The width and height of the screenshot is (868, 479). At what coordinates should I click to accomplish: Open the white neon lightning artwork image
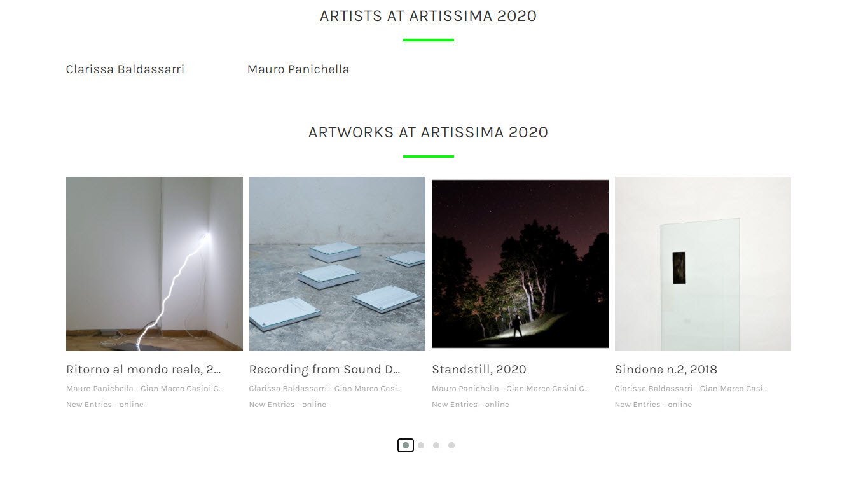click(x=155, y=264)
